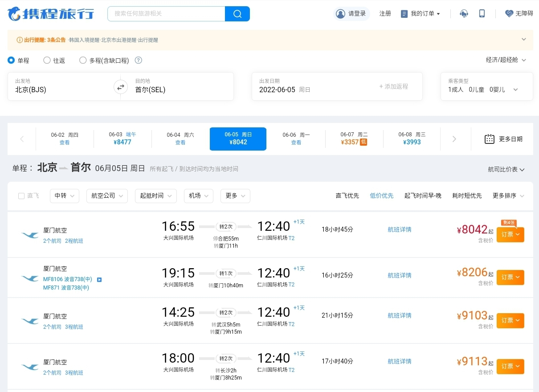This screenshot has height=392, width=539.
Task: Toggle the 直飞 direct flight checkbox
Action: [21, 196]
